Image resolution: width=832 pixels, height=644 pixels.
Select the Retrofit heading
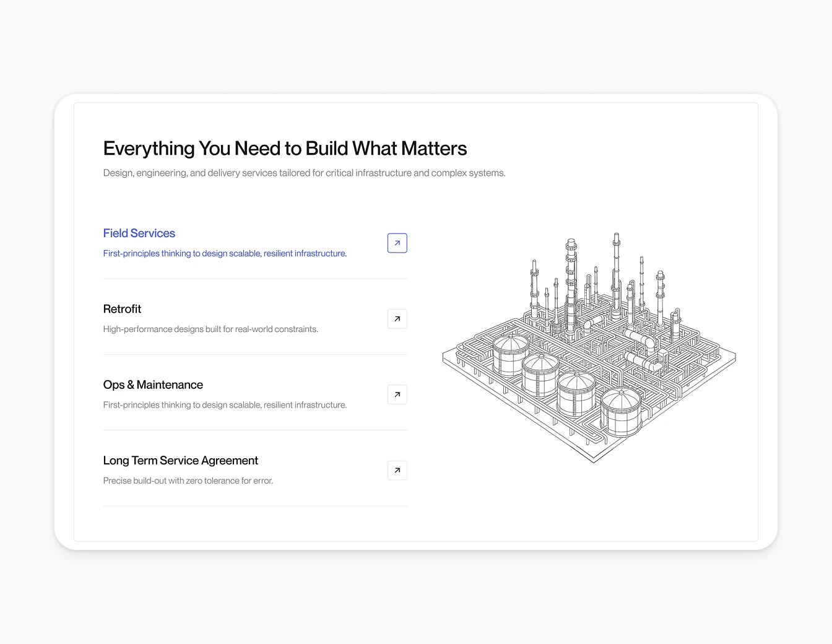click(x=122, y=309)
